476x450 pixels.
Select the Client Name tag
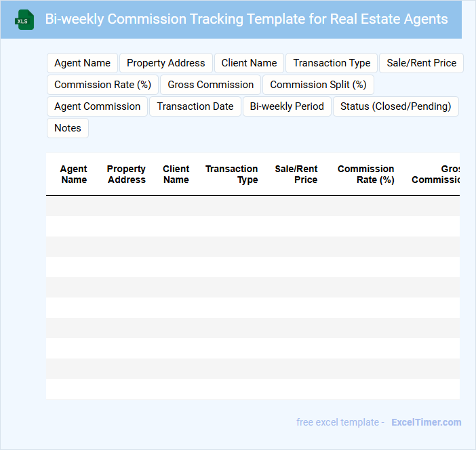(x=249, y=63)
